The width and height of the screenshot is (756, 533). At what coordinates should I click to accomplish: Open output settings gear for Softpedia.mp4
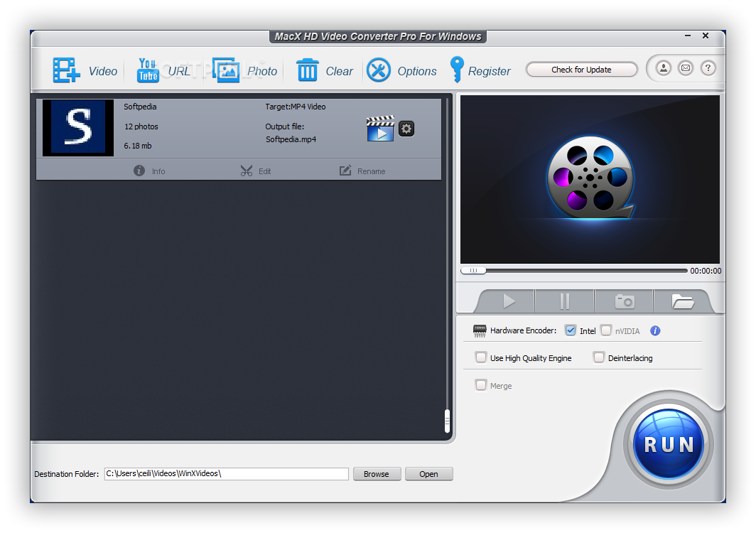pos(406,129)
